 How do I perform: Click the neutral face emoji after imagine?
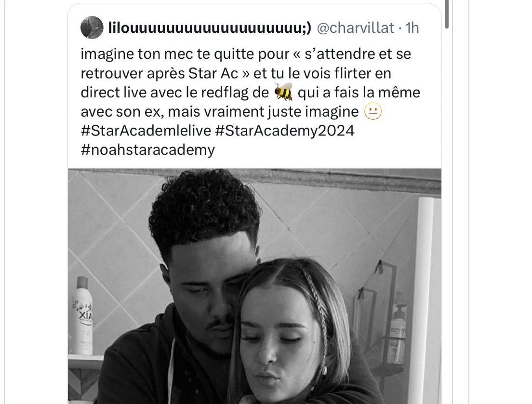373,112
